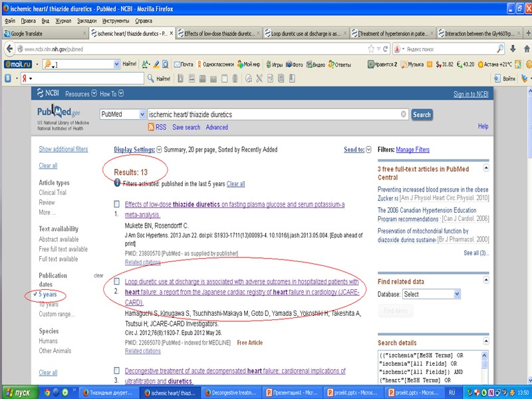Reload the page with the refresh icon
Image resolution: width=532 pixels, height=399 pixels.
click(386, 49)
